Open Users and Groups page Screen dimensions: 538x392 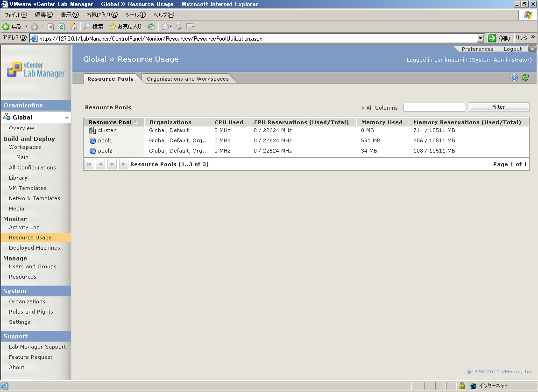coord(33,266)
